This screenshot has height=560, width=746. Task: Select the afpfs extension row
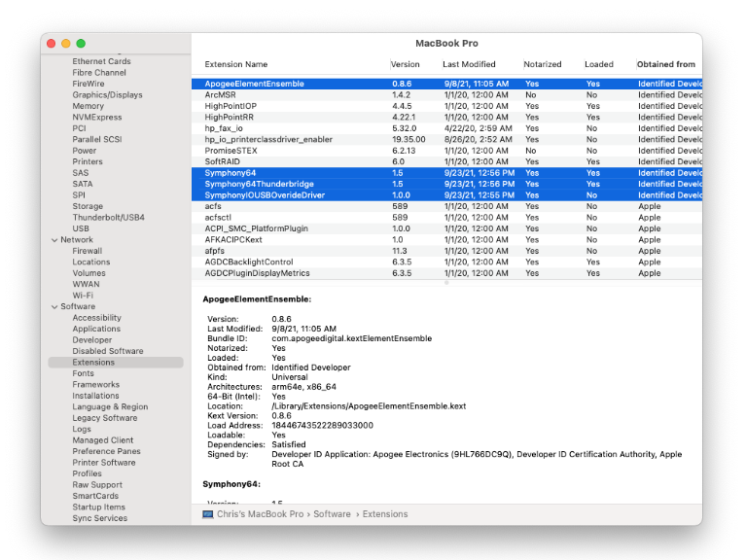446,251
